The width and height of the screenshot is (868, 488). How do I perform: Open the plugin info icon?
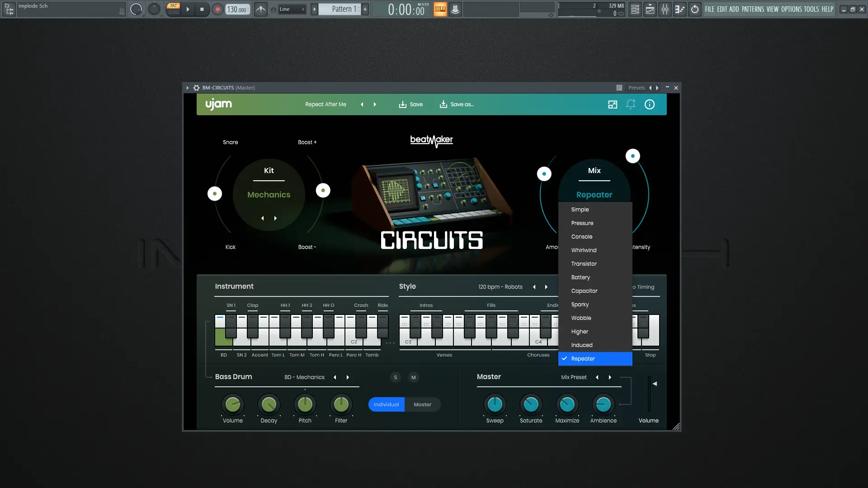click(649, 104)
